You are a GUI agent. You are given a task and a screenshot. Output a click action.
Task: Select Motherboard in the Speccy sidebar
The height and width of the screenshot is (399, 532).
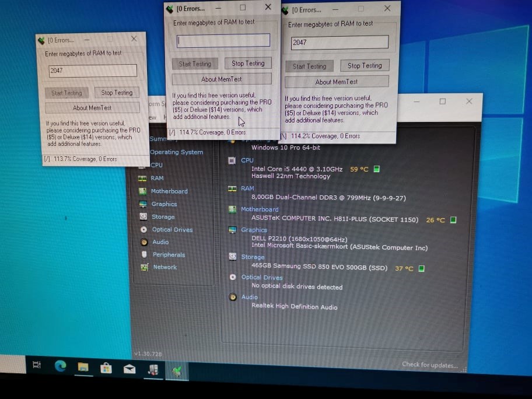coord(169,191)
